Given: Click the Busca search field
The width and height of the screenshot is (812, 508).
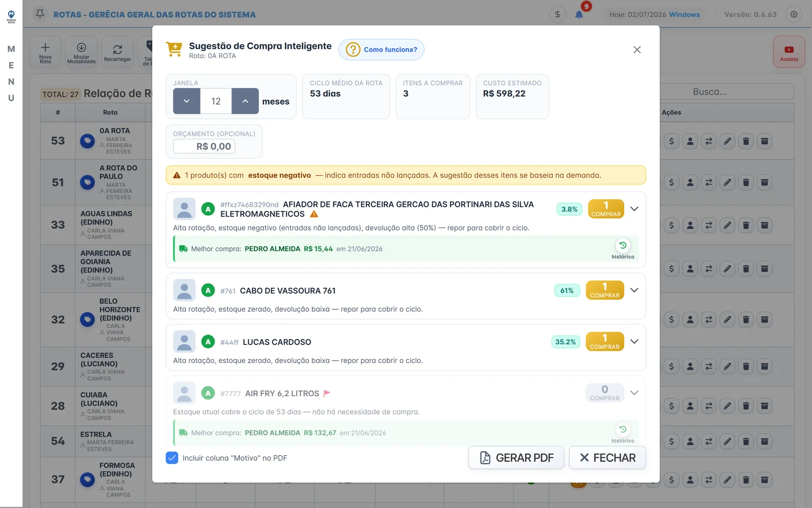Looking at the screenshot, I should click(x=727, y=92).
